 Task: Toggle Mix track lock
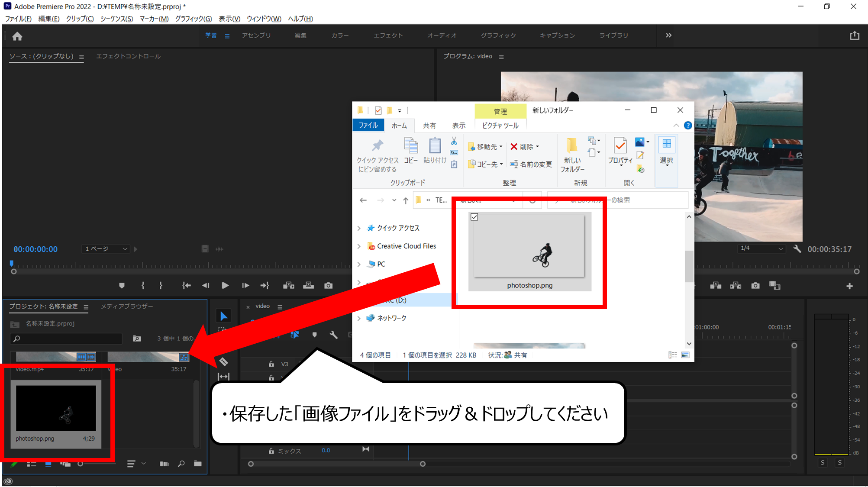click(271, 451)
